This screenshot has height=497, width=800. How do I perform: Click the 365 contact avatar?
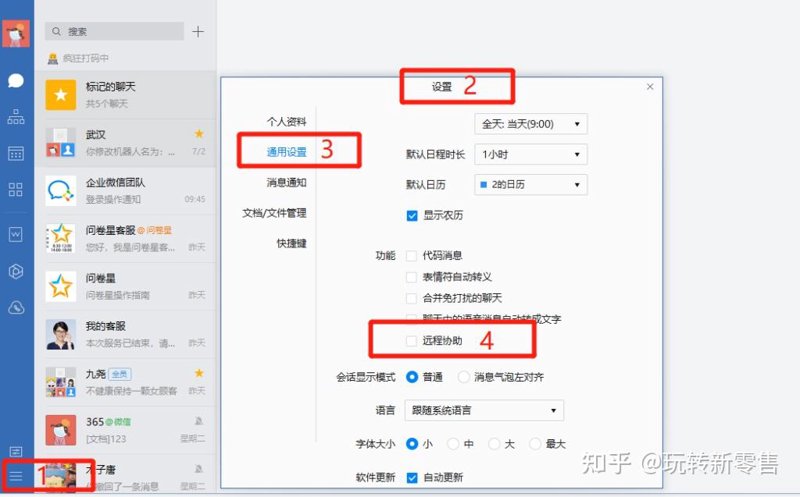pyautogui.click(x=61, y=430)
